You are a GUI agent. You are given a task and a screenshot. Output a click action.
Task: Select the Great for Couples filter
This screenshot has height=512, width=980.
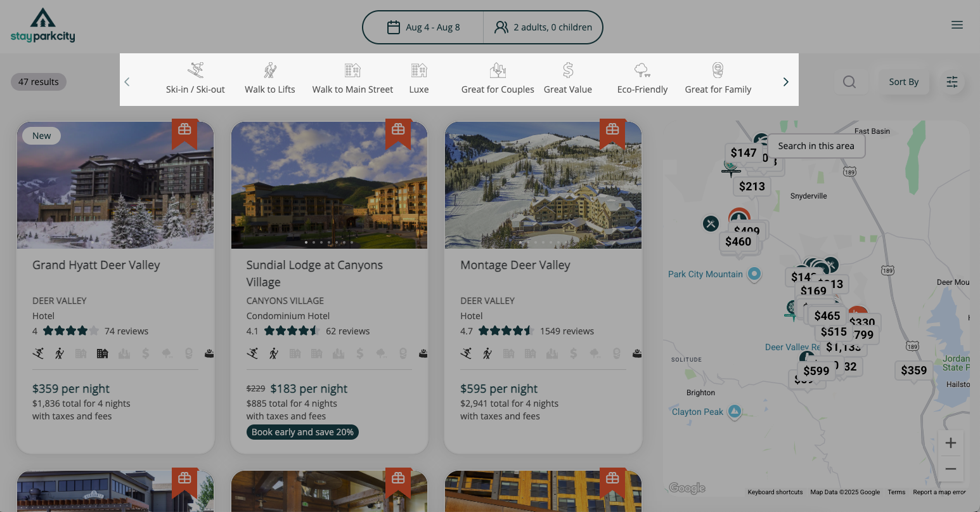pos(498,79)
